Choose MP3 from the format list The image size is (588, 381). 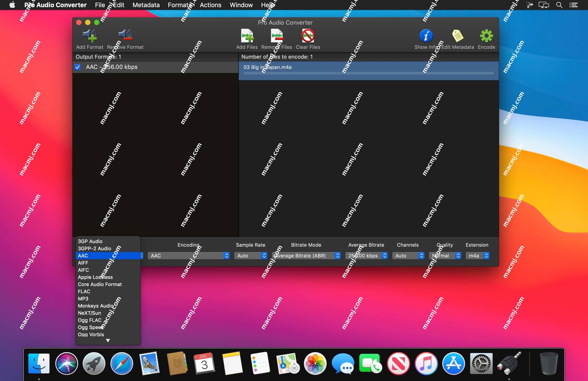108,299
